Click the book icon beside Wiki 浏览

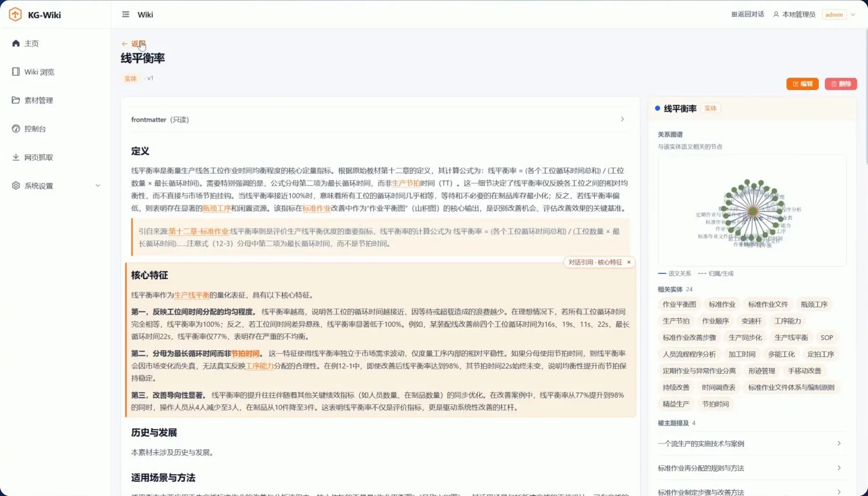click(16, 72)
